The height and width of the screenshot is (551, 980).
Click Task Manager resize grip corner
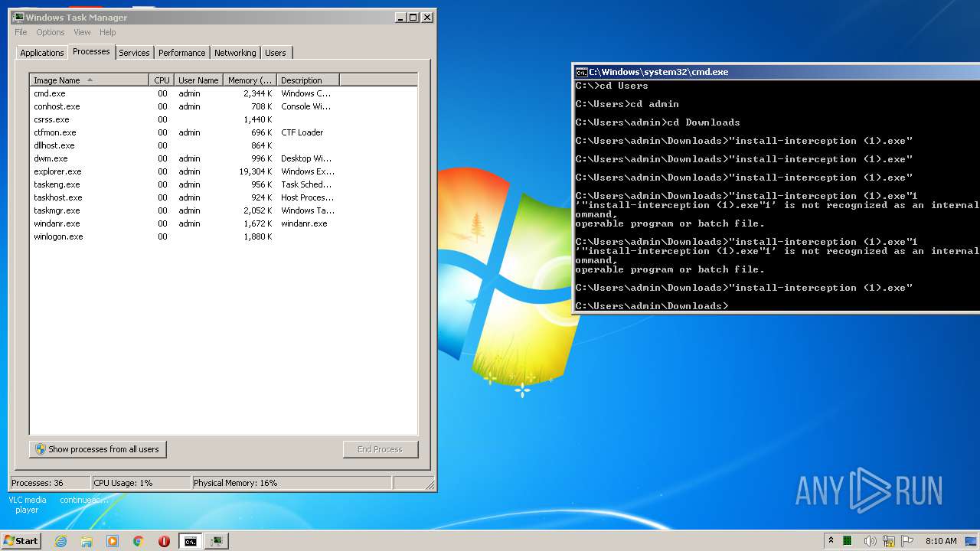pos(430,484)
